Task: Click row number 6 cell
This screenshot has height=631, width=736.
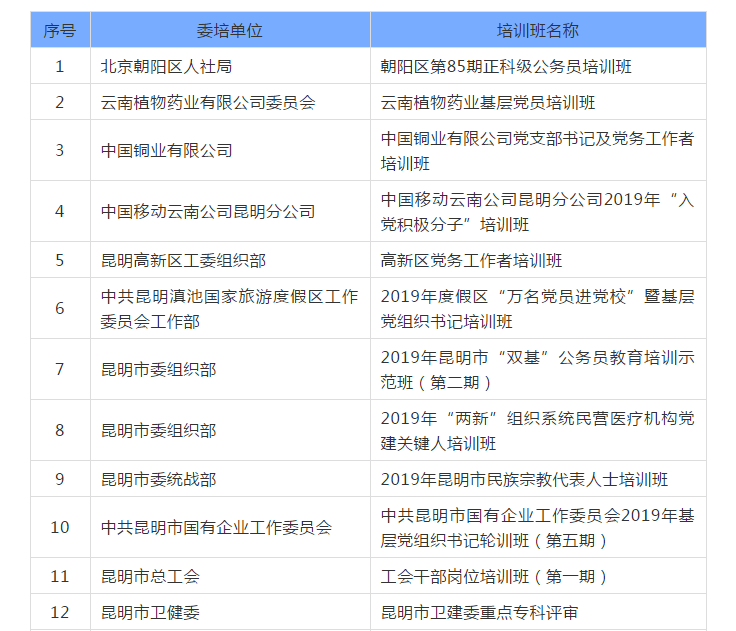Action: (60, 308)
